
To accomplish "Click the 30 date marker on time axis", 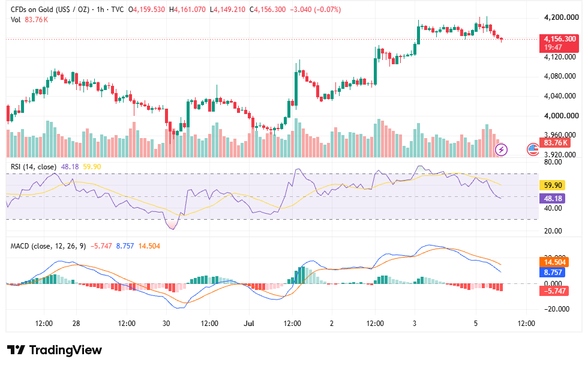I will (x=166, y=324).
